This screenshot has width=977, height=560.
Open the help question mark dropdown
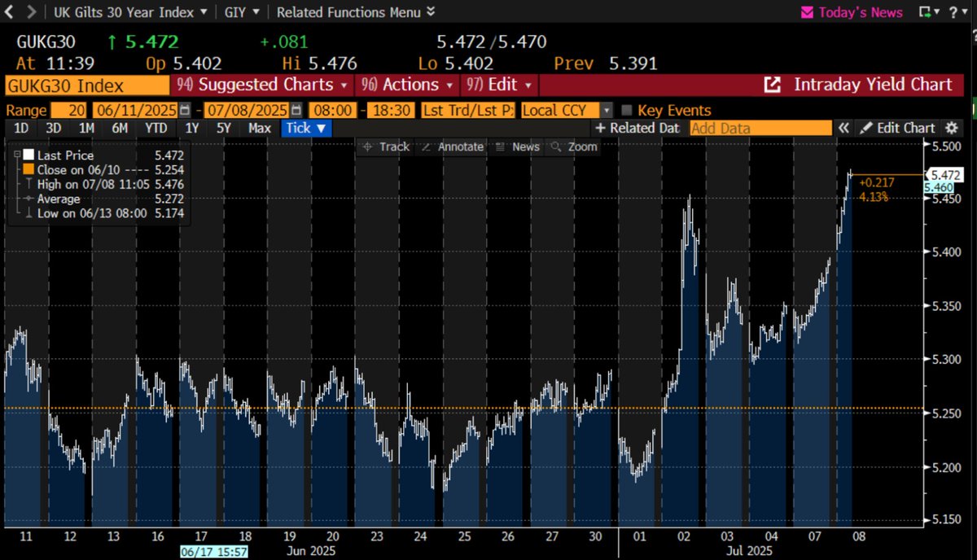pos(958,12)
